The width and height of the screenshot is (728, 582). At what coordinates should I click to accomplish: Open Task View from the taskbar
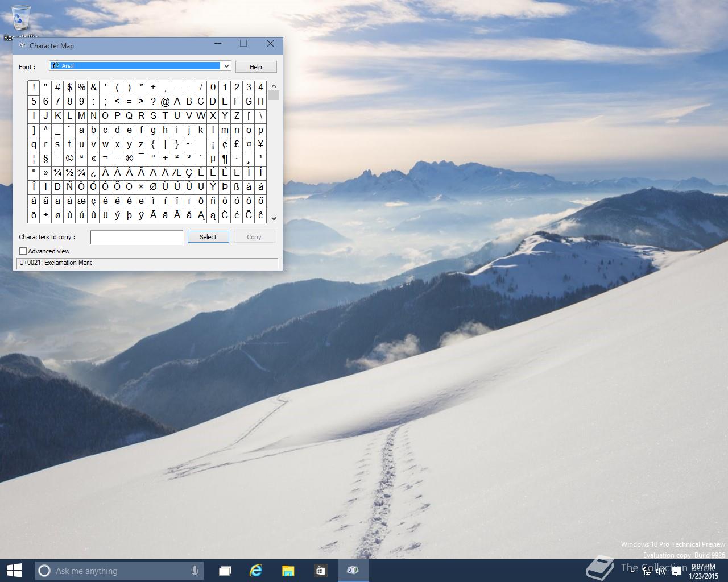coord(225,571)
